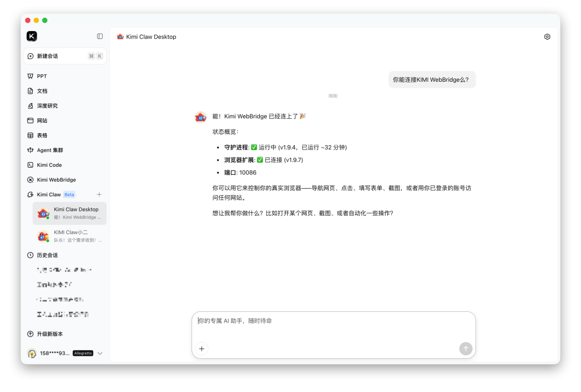This screenshot has height=392, width=581.
Task: Click the 守护进程 status line
Action: 285,147
